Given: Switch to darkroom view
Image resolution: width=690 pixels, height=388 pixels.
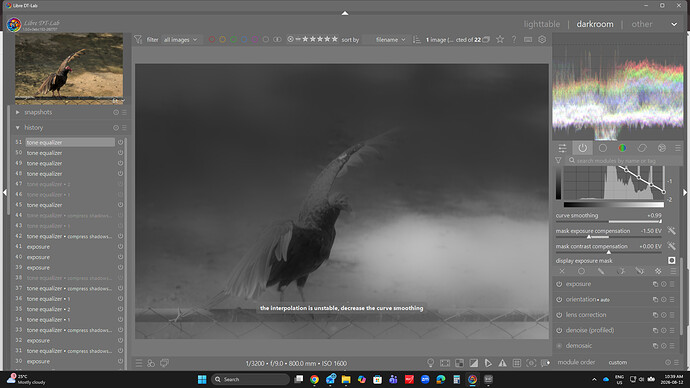Looking at the screenshot, I should click(595, 24).
